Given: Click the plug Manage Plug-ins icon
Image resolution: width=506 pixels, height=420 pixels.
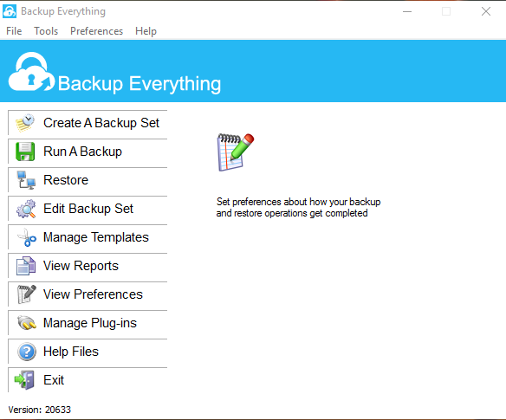Looking at the screenshot, I should coord(27,323).
